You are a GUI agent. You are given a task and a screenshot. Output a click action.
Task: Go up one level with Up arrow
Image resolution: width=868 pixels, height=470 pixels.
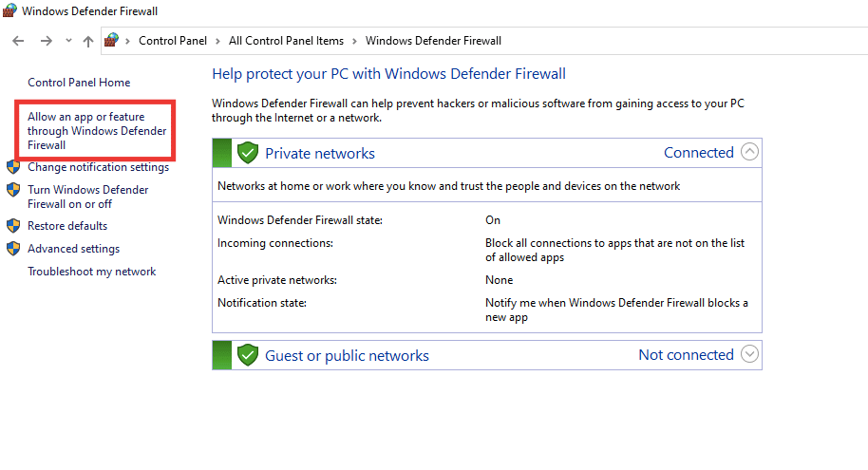[88, 41]
